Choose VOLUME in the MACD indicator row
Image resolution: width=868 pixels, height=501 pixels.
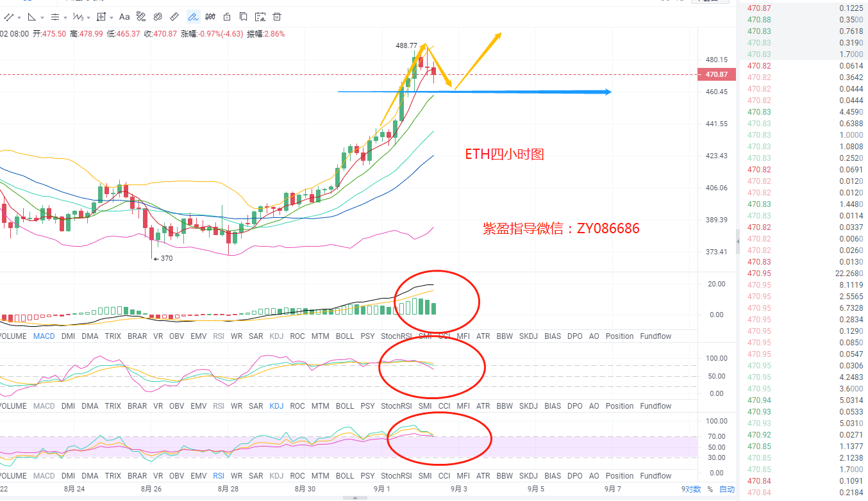coord(13,336)
